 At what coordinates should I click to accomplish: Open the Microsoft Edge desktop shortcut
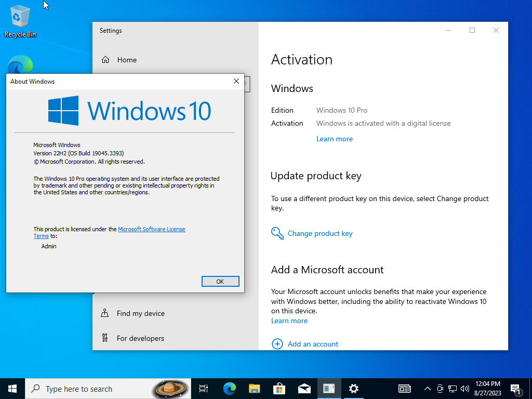point(20,64)
